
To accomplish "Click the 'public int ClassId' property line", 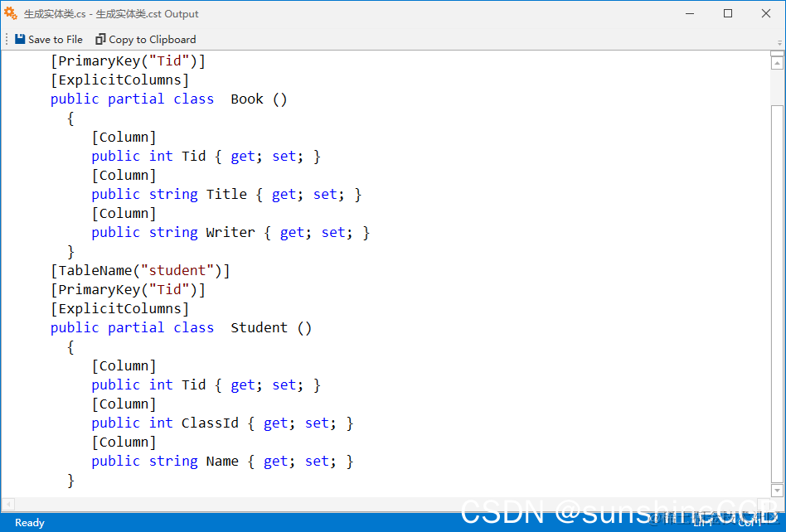I will [222, 423].
